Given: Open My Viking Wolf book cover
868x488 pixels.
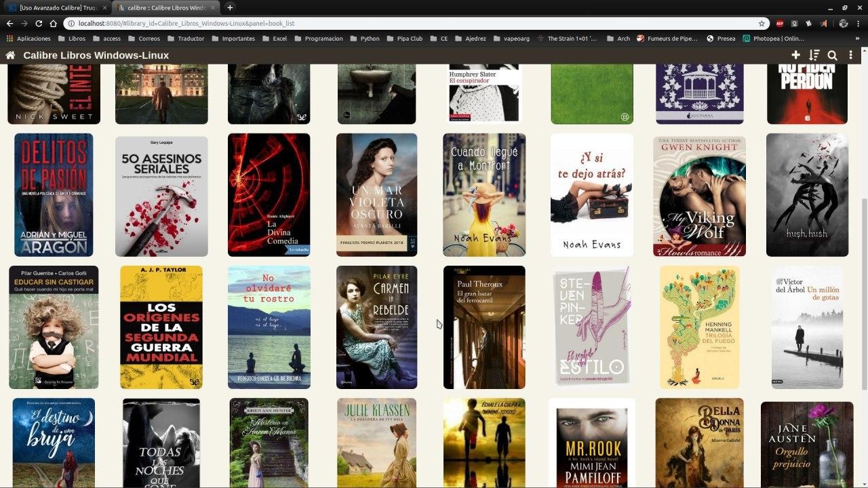Looking at the screenshot, I should 699,197.
